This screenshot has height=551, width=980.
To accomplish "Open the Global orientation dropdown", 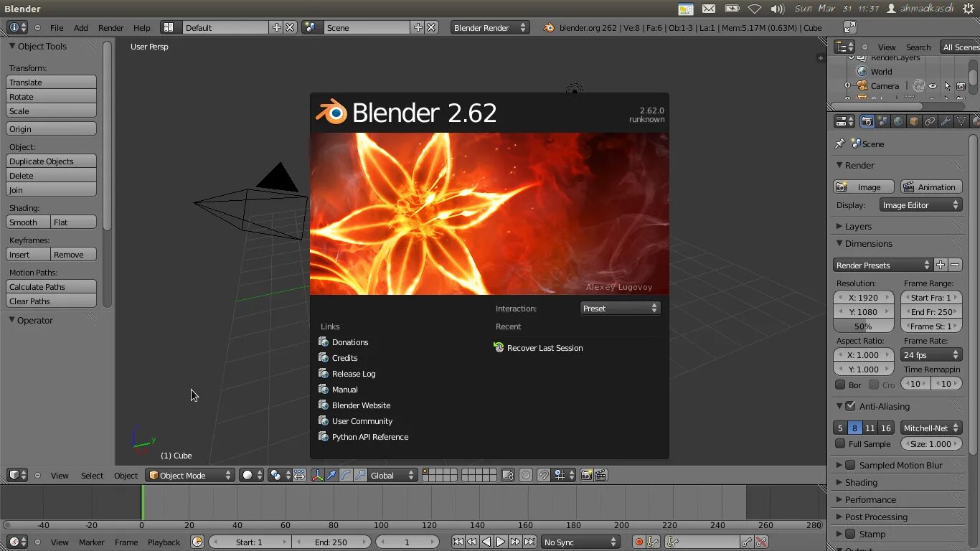I will tap(392, 475).
